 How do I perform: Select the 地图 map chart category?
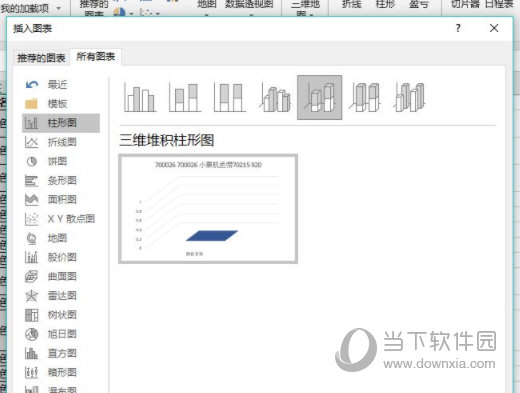click(x=61, y=238)
